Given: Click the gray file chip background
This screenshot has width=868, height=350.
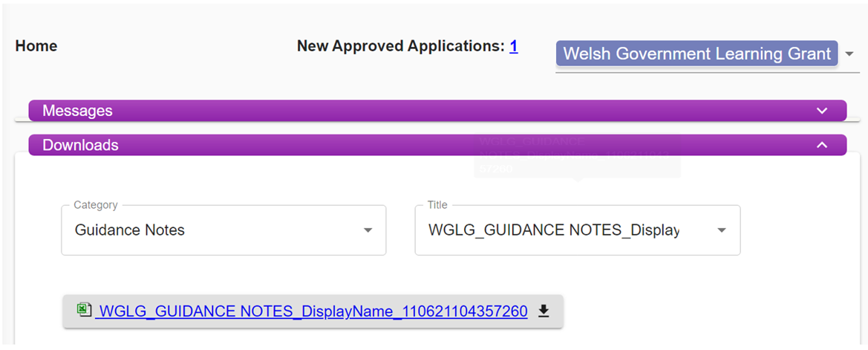Looking at the screenshot, I should pos(313,311).
